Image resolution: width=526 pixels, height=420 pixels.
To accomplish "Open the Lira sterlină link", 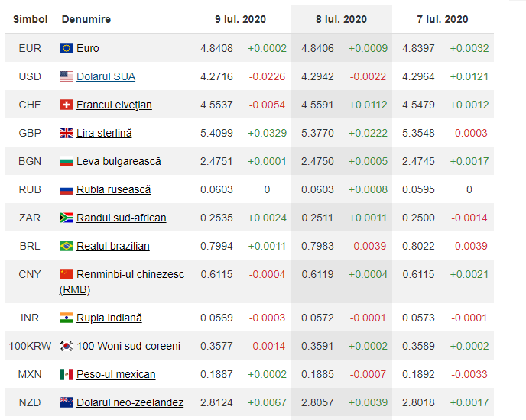I will (104, 133).
